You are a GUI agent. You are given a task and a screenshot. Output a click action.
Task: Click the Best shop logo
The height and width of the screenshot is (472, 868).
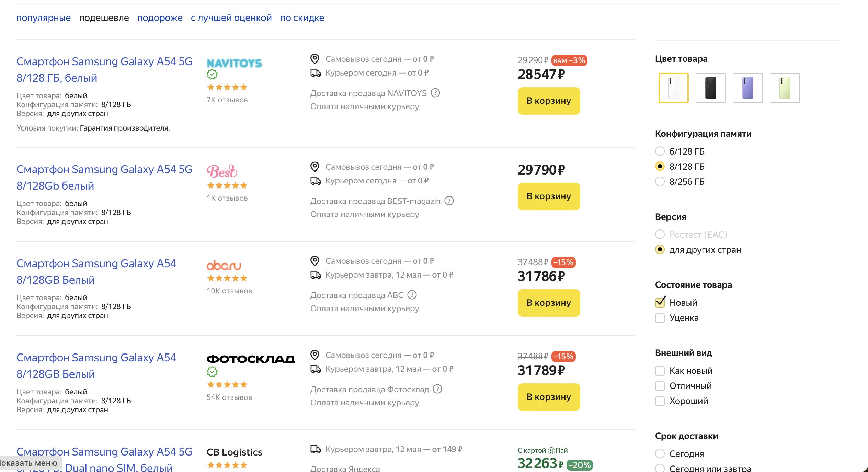(x=222, y=171)
